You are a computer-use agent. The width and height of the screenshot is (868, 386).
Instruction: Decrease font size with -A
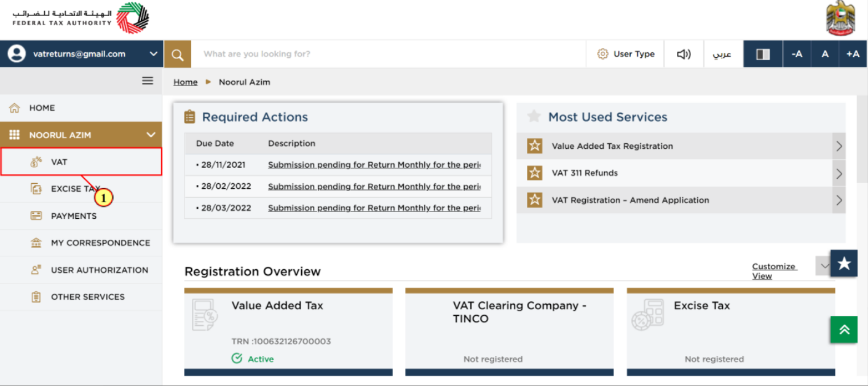tap(797, 54)
